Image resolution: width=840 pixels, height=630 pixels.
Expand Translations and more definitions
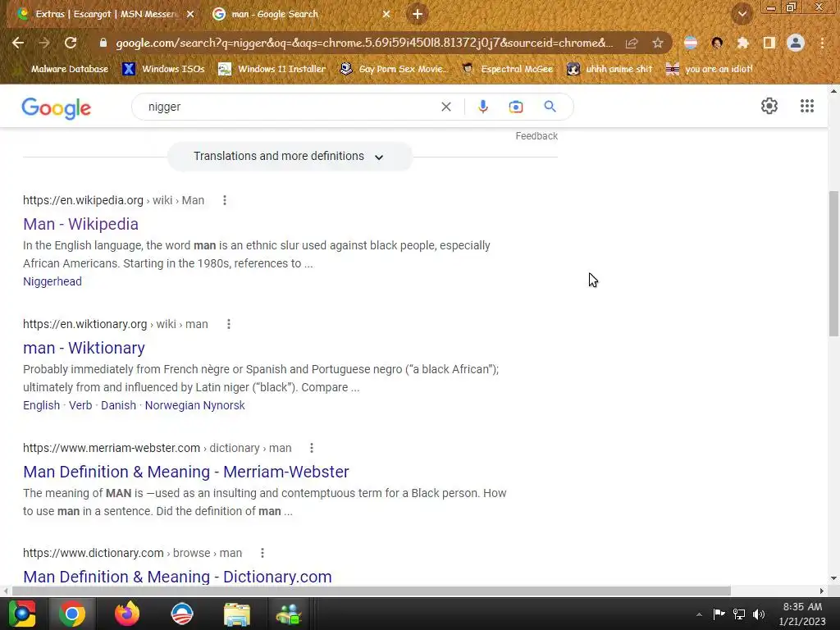point(290,157)
